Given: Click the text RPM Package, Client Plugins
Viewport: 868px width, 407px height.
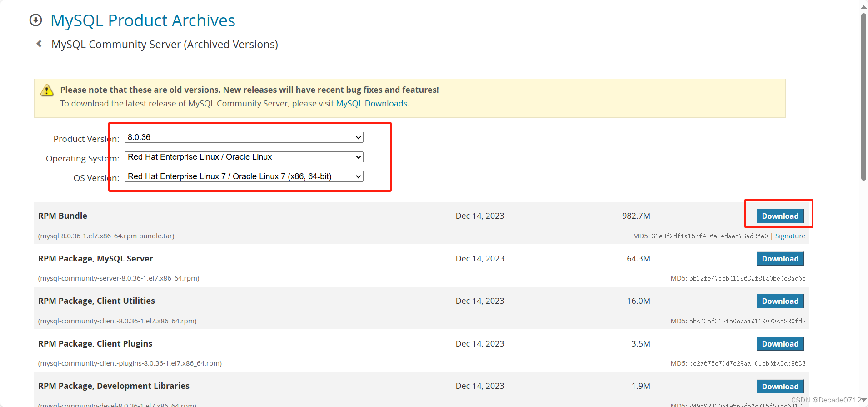Looking at the screenshot, I should click(95, 344).
